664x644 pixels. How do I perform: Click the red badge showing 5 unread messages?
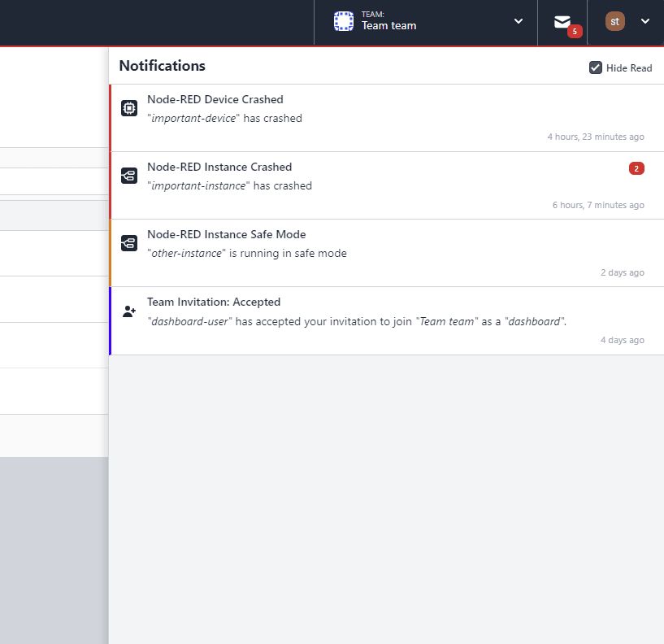click(573, 31)
